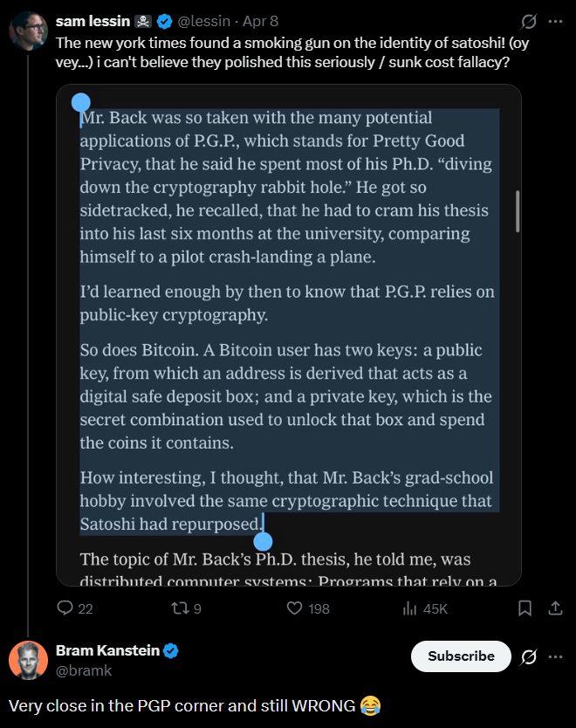Open sam lessin's profile picture
The height and width of the screenshot is (728, 576).
28,31
